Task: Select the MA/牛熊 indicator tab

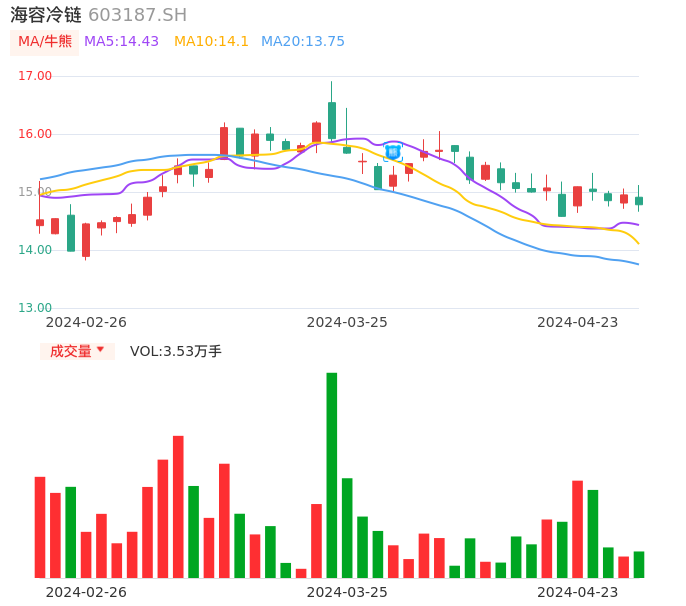Action: [44, 42]
